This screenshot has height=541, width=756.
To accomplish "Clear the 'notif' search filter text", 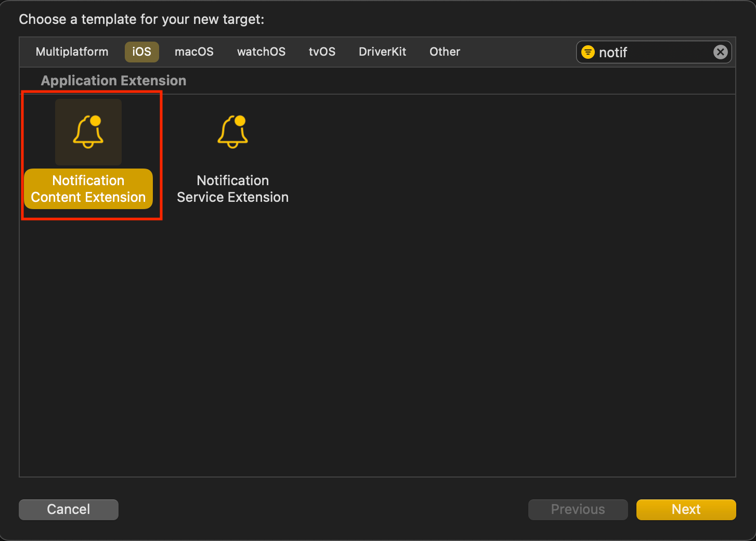I will pyautogui.click(x=720, y=52).
